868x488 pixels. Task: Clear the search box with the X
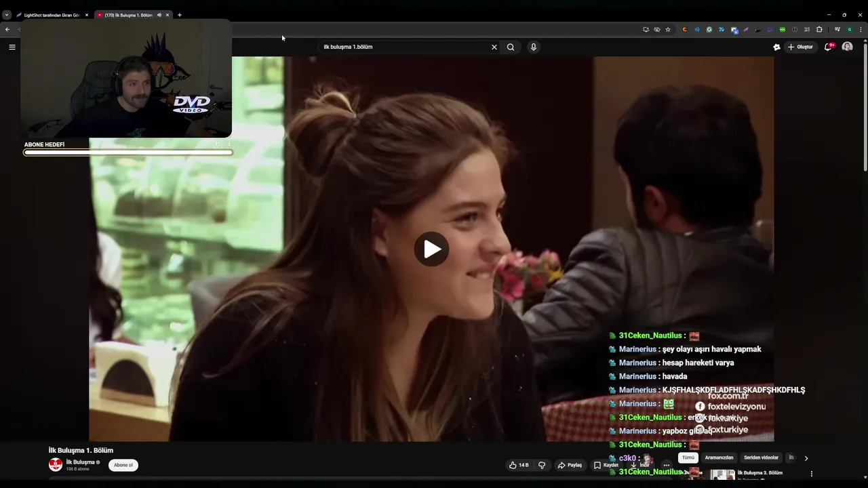click(494, 47)
